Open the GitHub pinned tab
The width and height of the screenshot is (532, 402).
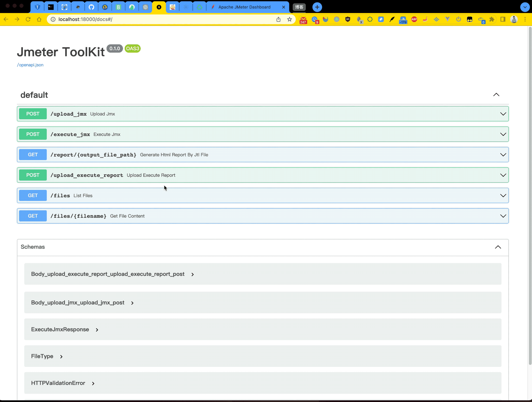click(x=91, y=7)
